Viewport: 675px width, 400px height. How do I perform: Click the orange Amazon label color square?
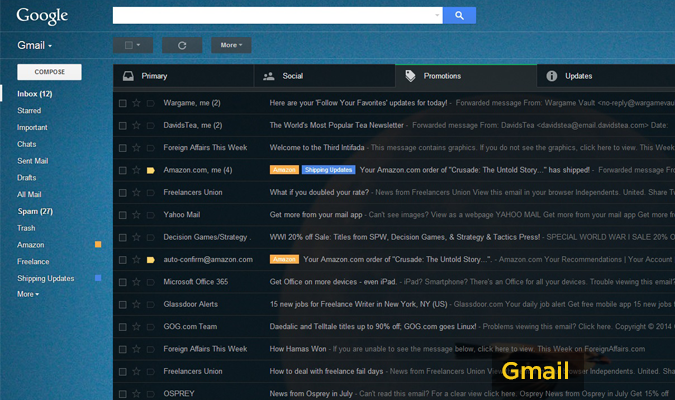(x=98, y=245)
